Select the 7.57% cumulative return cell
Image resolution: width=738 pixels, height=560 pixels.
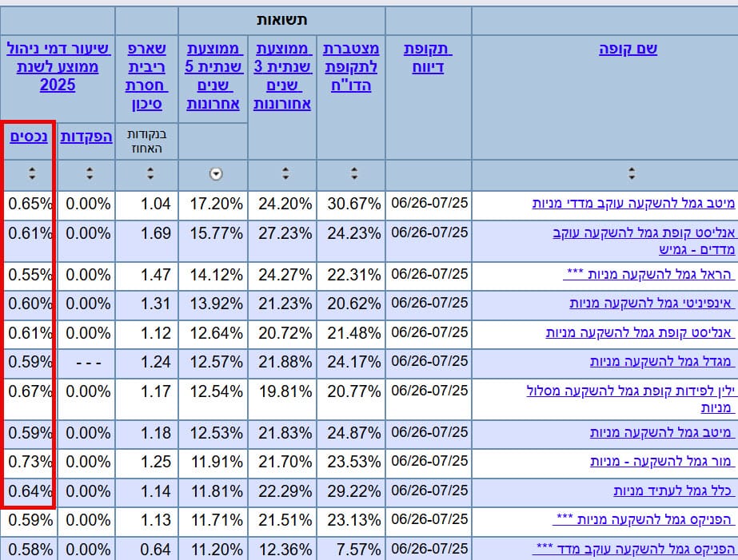(351, 549)
